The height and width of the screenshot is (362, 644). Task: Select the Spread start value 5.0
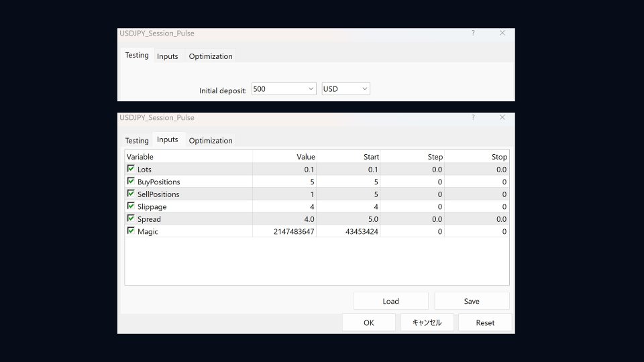348,219
